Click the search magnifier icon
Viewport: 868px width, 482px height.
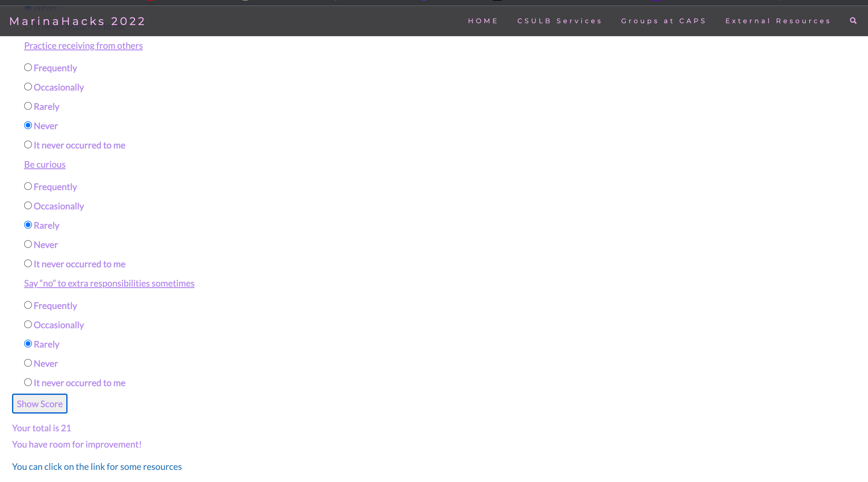coord(853,21)
